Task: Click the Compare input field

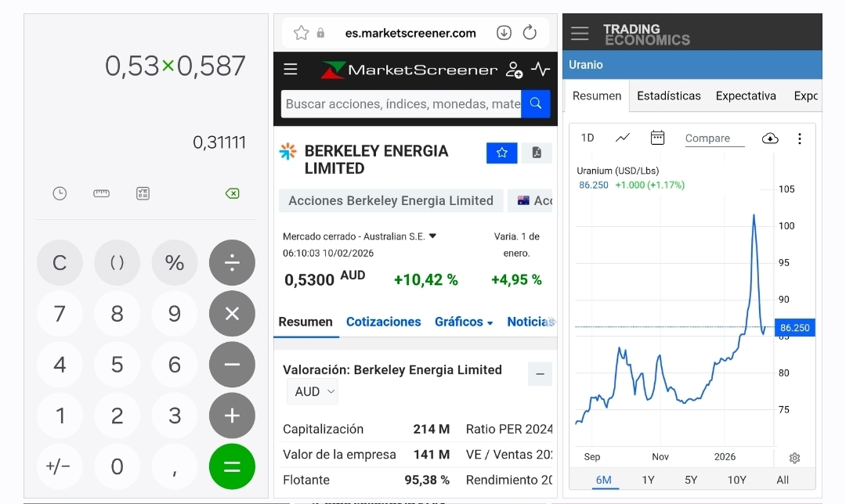Action: pyautogui.click(x=714, y=139)
